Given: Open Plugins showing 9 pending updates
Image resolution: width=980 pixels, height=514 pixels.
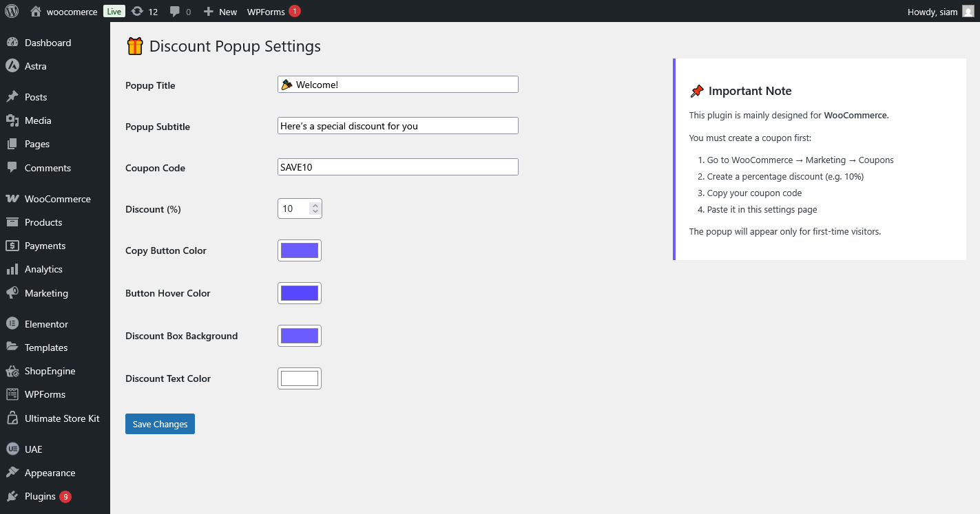Looking at the screenshot, I should coord(38,495).
